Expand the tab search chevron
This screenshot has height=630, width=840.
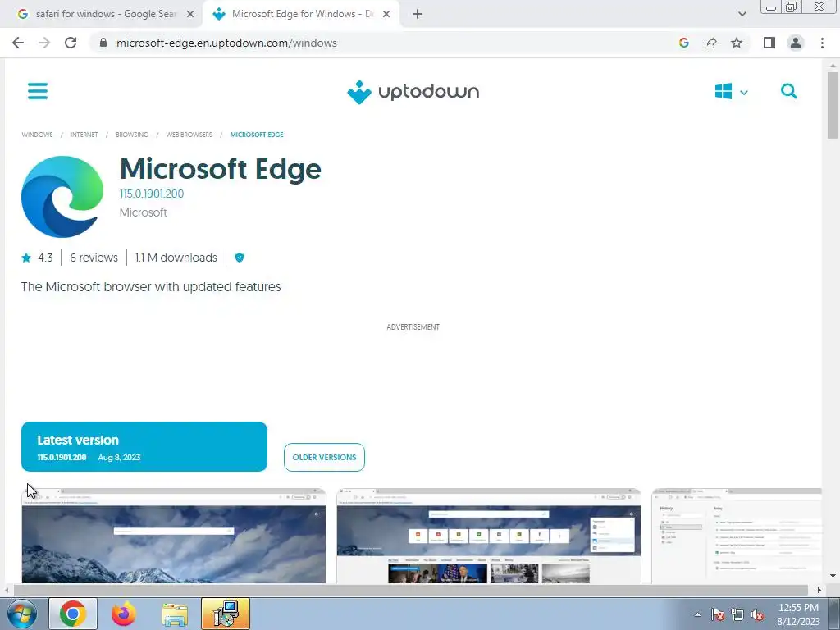click(x=742, y=14)
